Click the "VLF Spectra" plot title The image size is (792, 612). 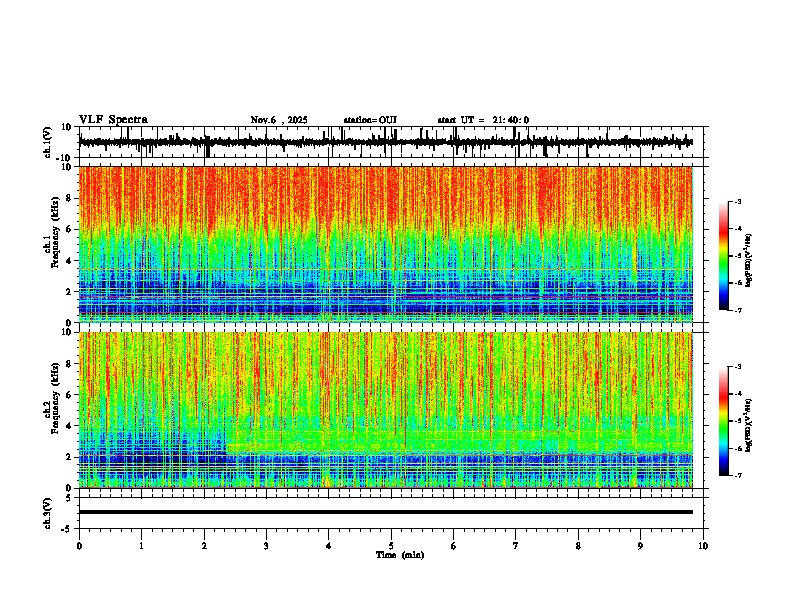pos(113,120)
